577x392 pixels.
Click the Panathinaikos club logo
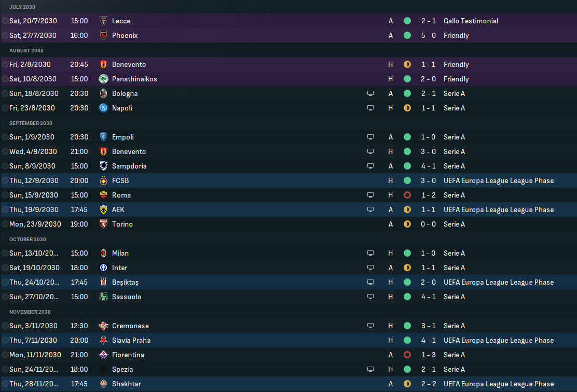[103, 79]
